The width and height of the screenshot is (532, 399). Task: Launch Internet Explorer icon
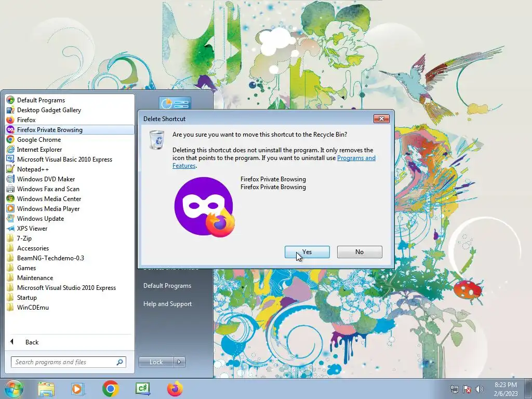10,149
